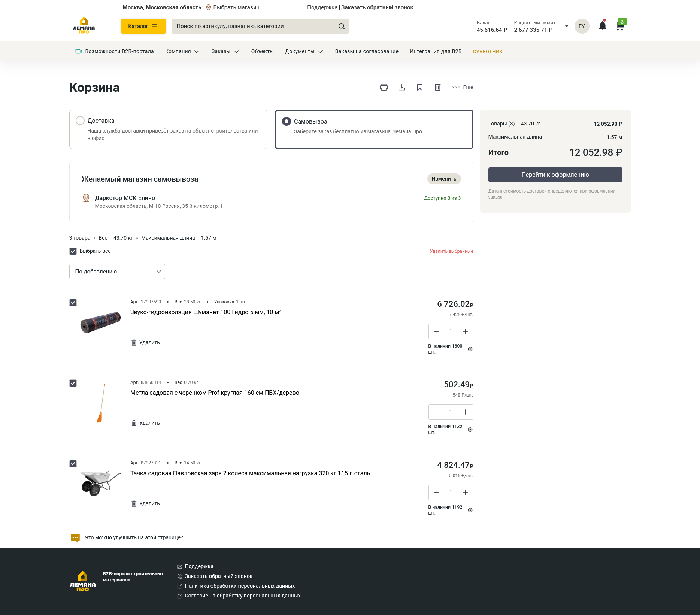Open Тачка садовая Павловская заря product title
This screenshot has height=615, width=700.
[250, 473]
